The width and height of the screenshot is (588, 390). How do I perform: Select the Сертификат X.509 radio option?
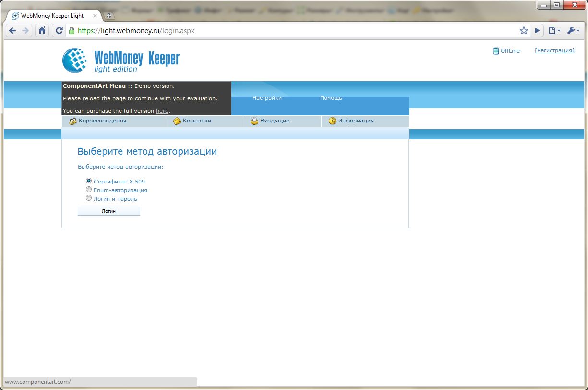(89, 181)
